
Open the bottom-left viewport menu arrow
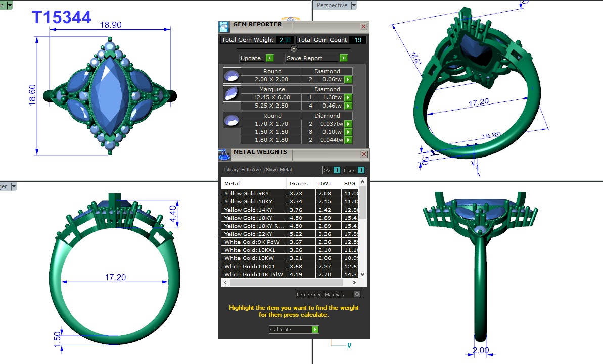click(x=14, y=186)
